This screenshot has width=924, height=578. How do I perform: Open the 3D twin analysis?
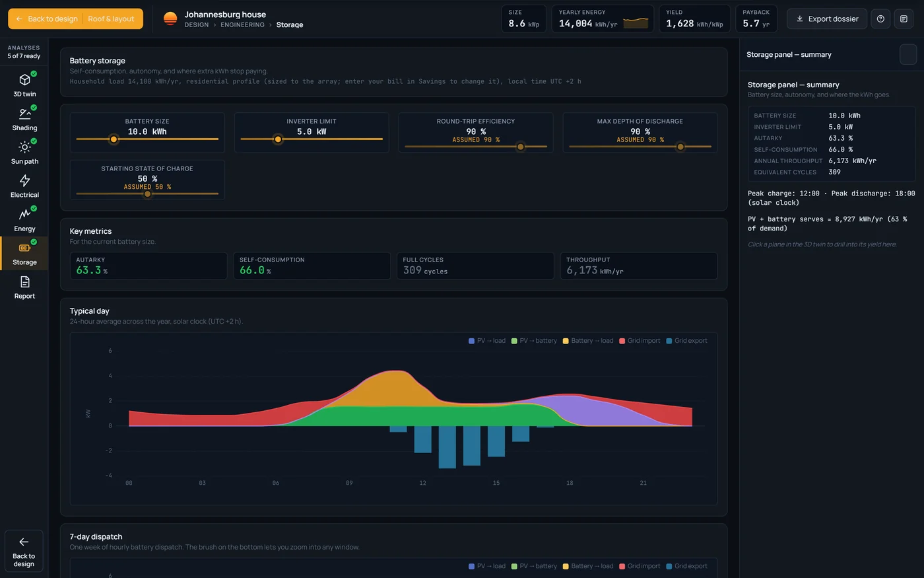[x=24, y=85]
